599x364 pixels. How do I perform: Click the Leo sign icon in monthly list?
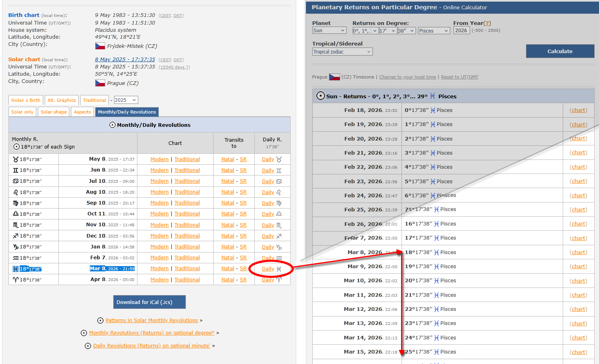[16, 192]
